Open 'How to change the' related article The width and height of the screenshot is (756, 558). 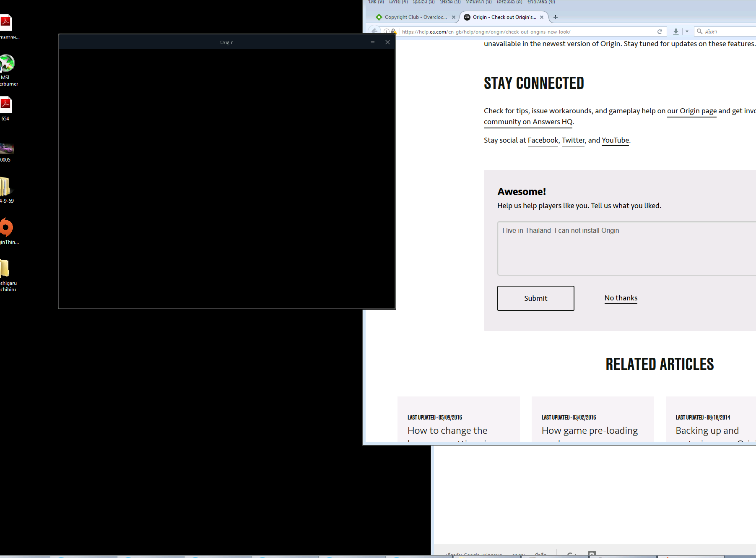coord(447,430)
